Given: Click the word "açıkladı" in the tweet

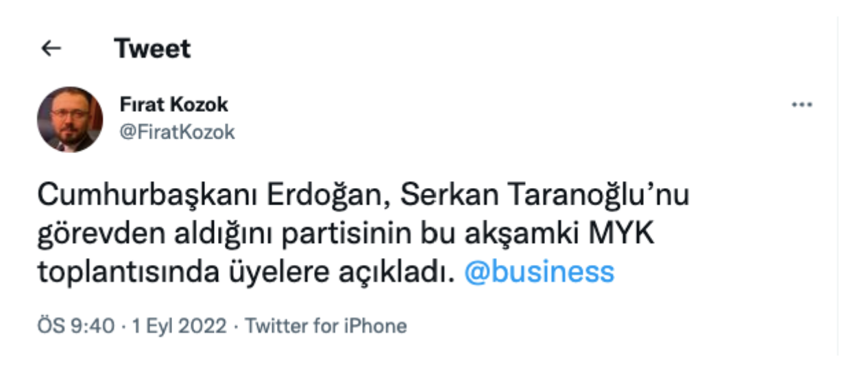Looking at the screenshot, I should (396, 273).
